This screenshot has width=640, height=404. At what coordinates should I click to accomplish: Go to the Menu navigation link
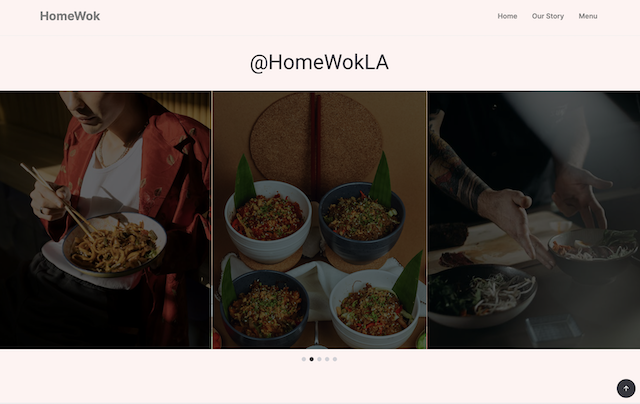click(588, 16)
